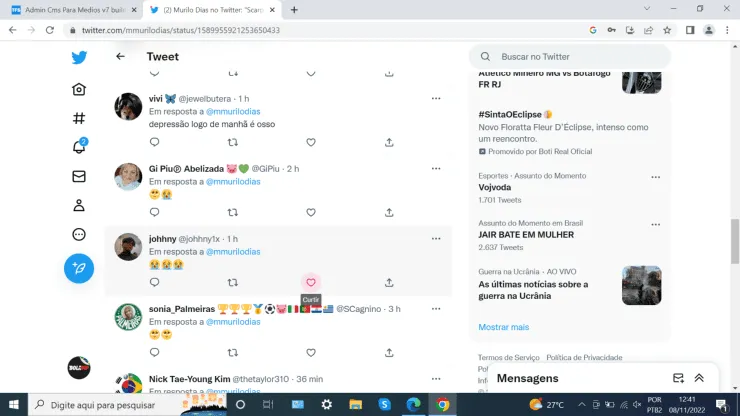
Task: Expand the Mensagens panel drawer
Action: (699, 378)
